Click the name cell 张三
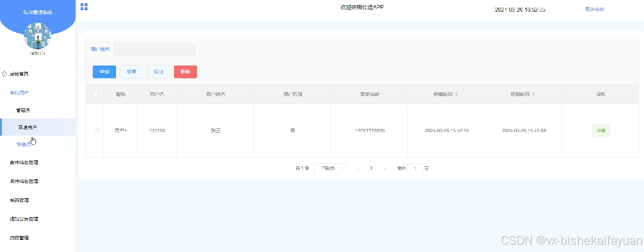644x252 pixels. (216, 131)
